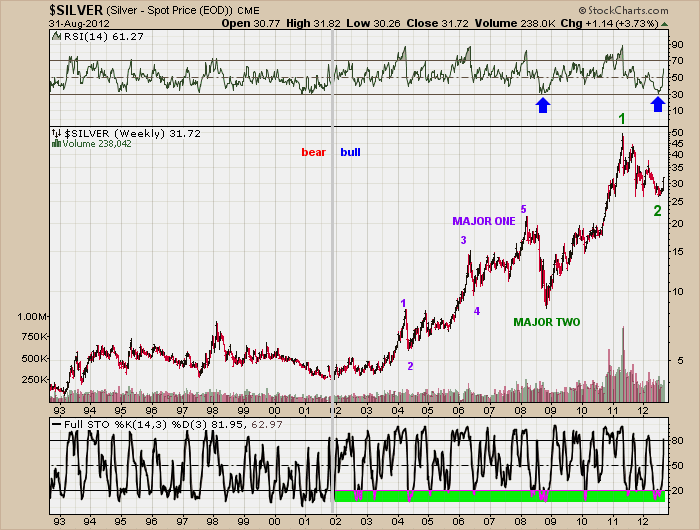
Task: Click the purple wave '4' label
Action: 477,311
